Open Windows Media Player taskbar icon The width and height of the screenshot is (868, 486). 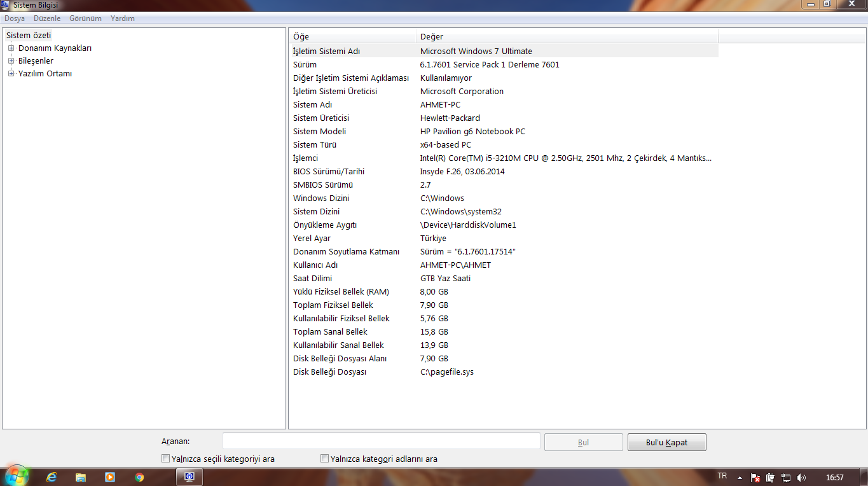point(110,477)
